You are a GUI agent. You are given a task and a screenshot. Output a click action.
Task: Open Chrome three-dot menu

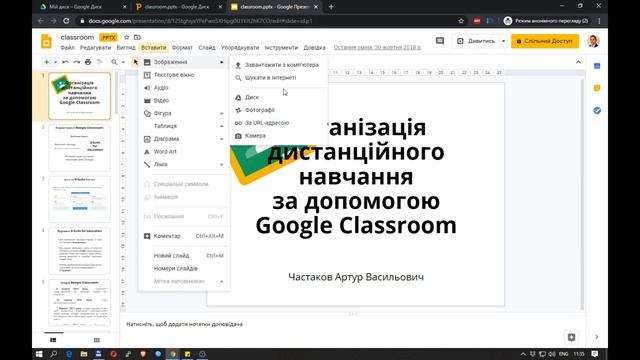pos(599,21)
